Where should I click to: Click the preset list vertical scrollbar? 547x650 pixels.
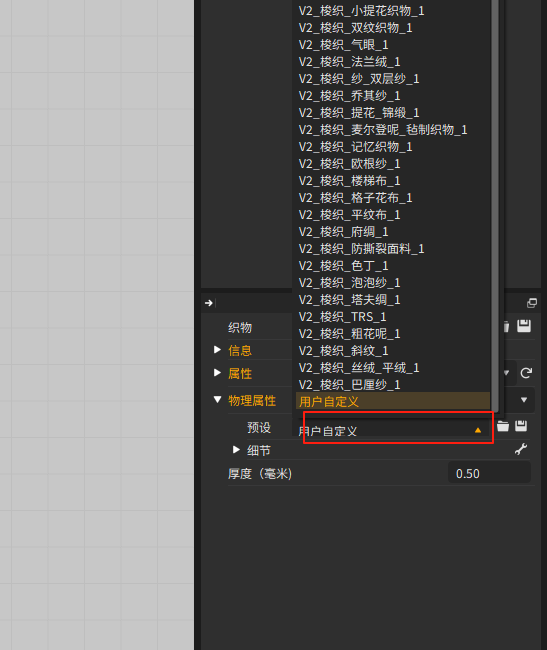pos(495,203)
